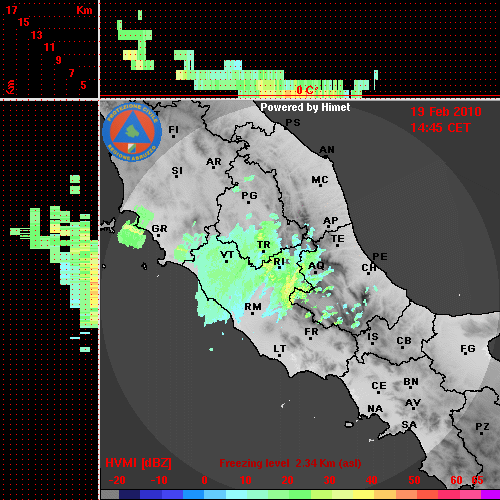Select the time stamp '14:45 CET'
The width and height of the screenshot is (500, 500).
(440, 128)
